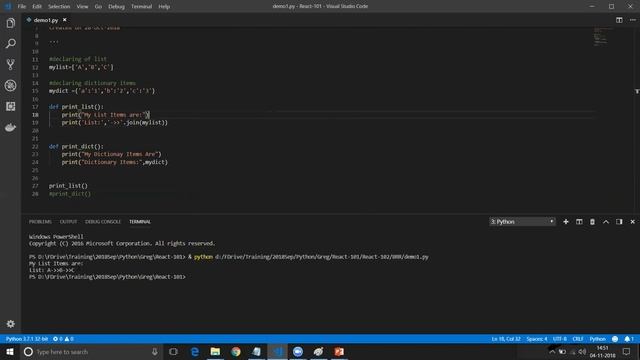Click line 15 mydict declaration
The height and width of the screenshot is (360, 640).
coord(102,91)
